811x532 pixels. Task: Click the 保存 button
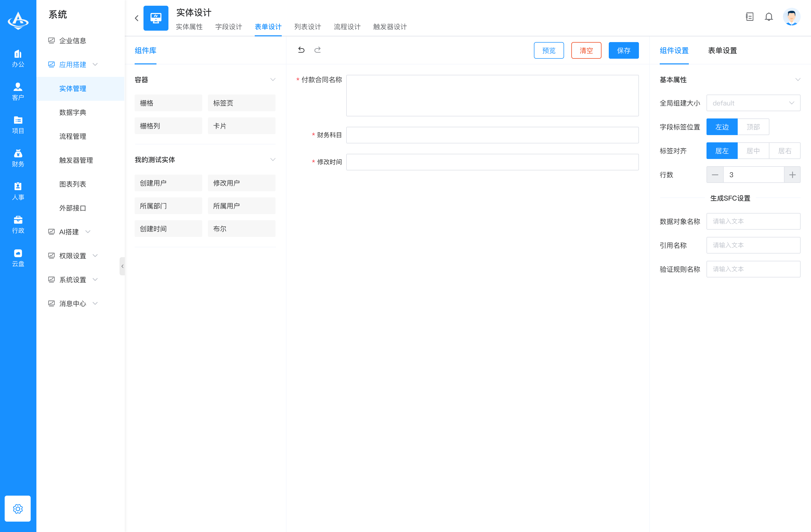tap(623, 50)
